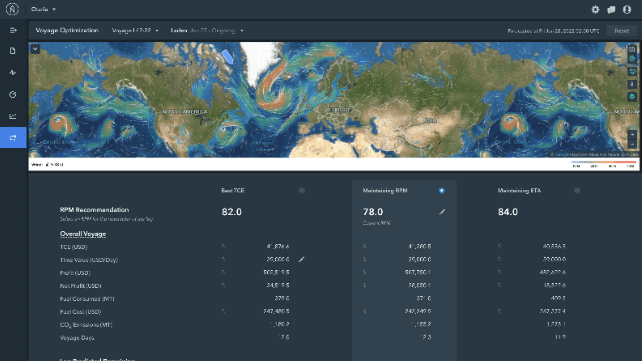Open the vessel name dropdown in header
The width and height of the screenshot is (643, 361).
point(43,9)
